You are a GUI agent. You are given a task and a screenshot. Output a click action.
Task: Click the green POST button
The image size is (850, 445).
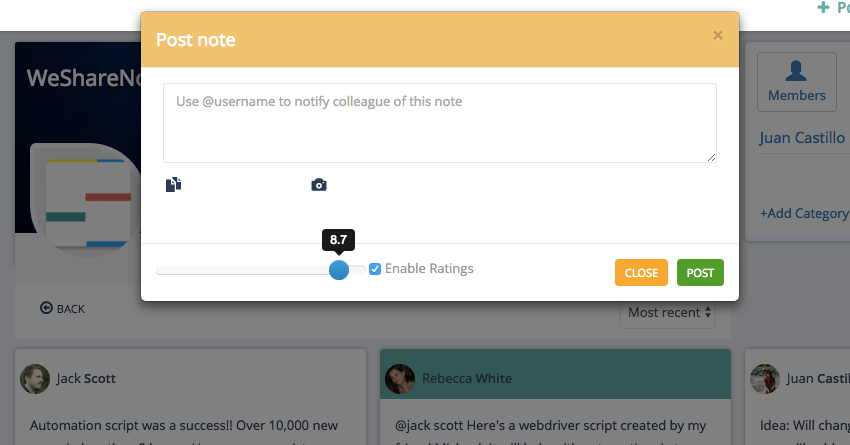point(700,273)
